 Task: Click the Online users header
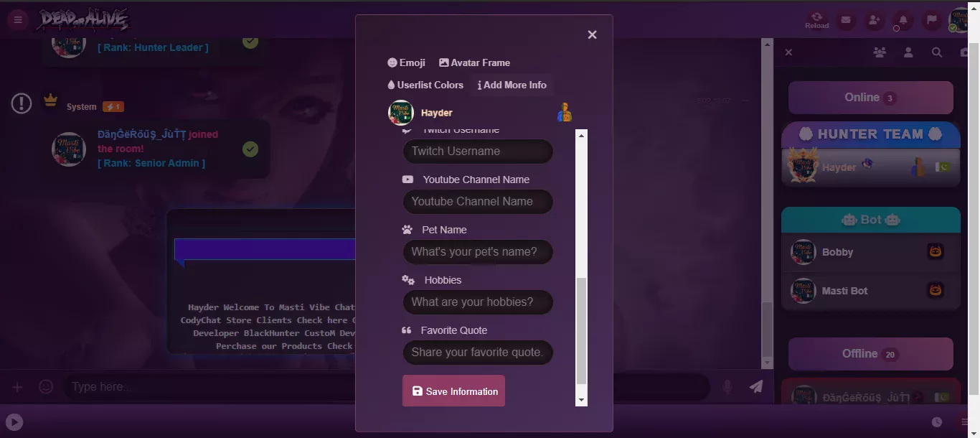(x=870, y=98)
